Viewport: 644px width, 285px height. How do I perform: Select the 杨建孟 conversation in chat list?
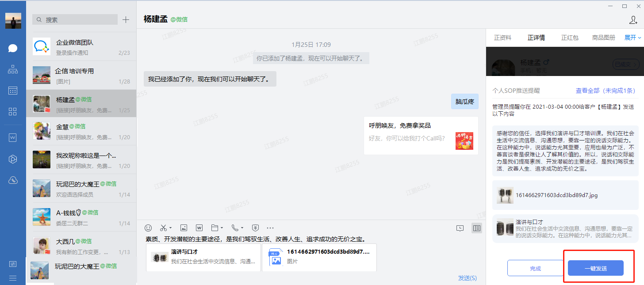point(81,103)
